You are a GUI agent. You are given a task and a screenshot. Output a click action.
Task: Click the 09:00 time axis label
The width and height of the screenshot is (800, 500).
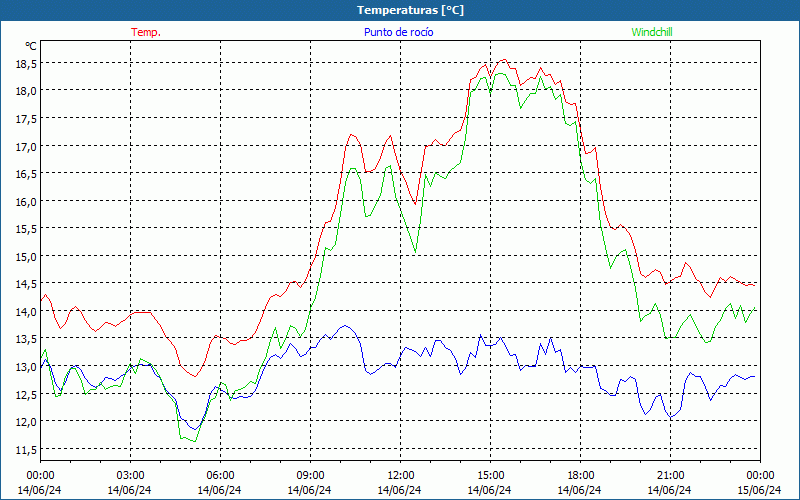click(310, 476)
